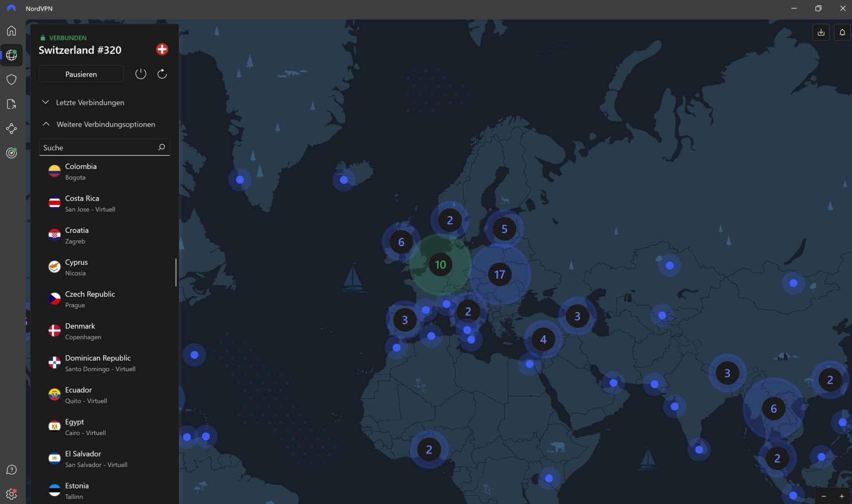Click the Estonia flag icon
The height and width of the screenshot is (504, 852).
pos(55,490)
